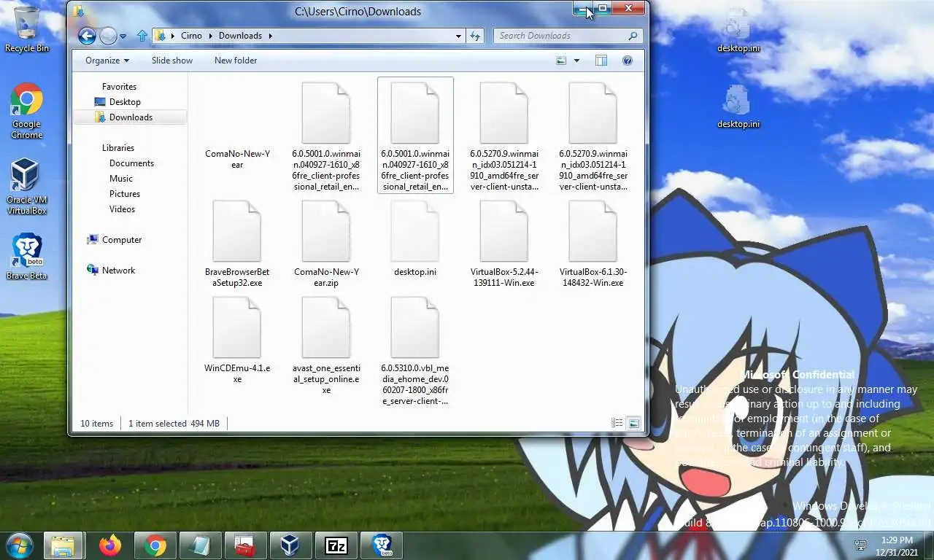
Task: Select the highlighted 6.0.5001.0.winmain file
Action: click(415, 136)
